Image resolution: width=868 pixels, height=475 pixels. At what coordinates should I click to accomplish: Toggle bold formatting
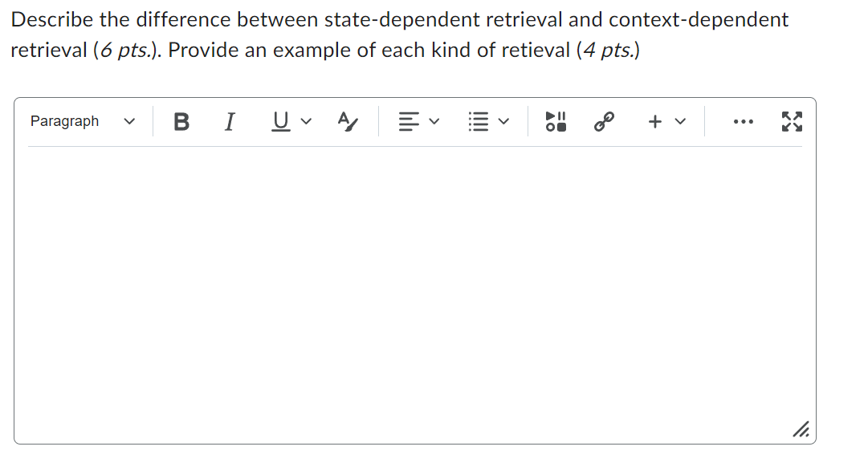(x=181, y=121)
